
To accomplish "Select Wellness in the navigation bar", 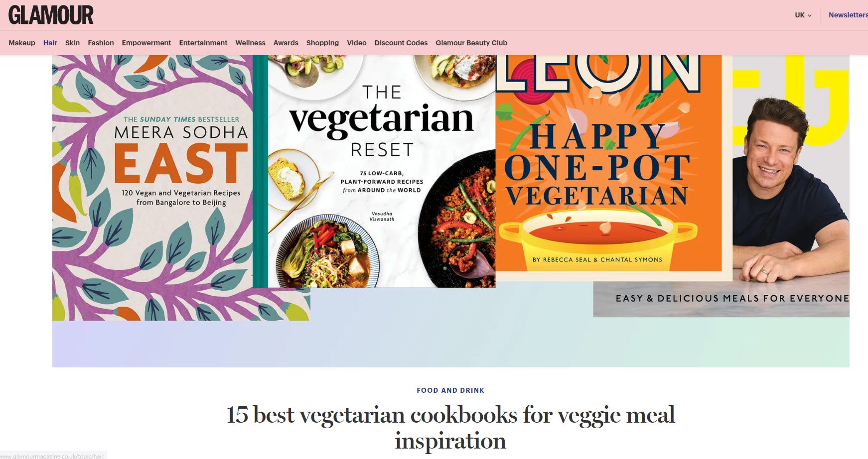I will [x=250, y=43].
